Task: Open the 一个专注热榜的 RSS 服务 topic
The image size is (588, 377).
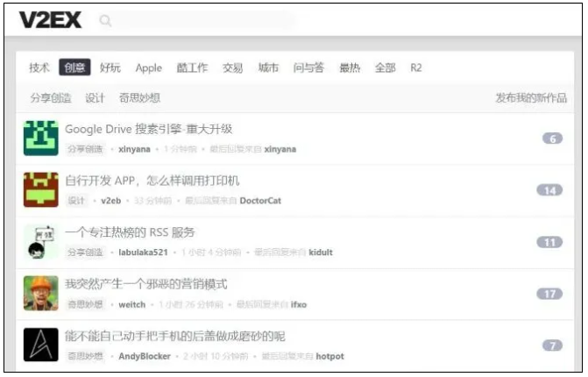Action: [x=130, y=232]
